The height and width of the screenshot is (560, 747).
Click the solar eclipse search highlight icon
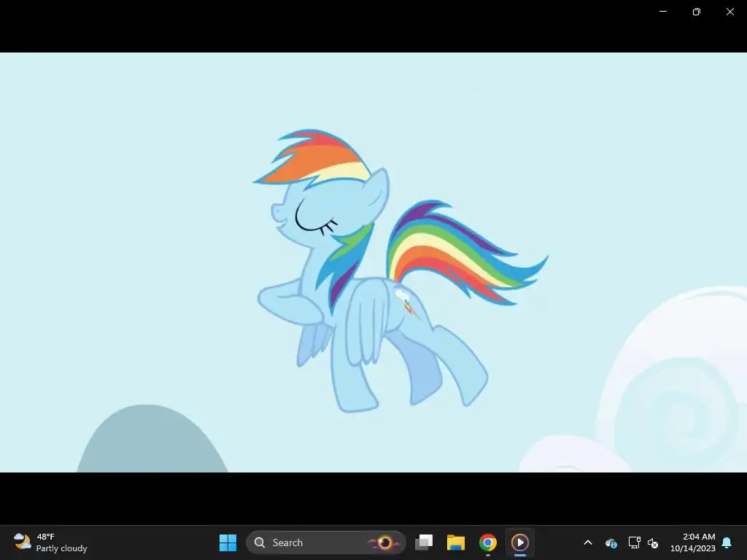385,542
